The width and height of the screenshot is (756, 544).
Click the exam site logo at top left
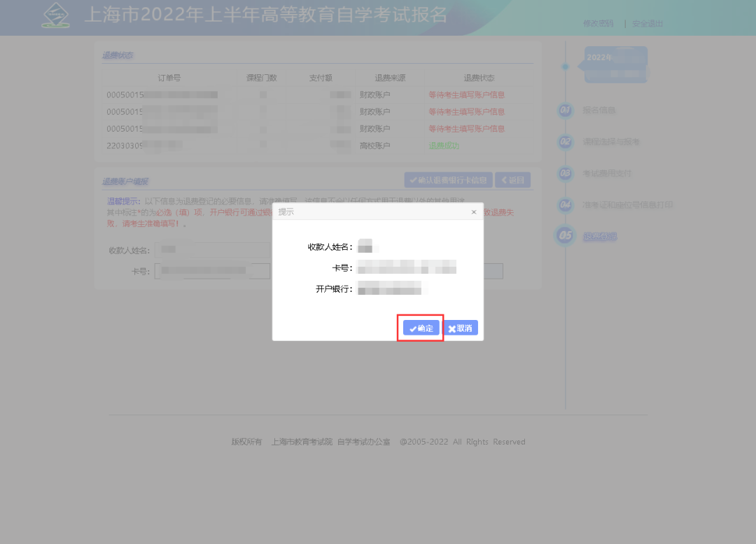click(x=55, y=15)
